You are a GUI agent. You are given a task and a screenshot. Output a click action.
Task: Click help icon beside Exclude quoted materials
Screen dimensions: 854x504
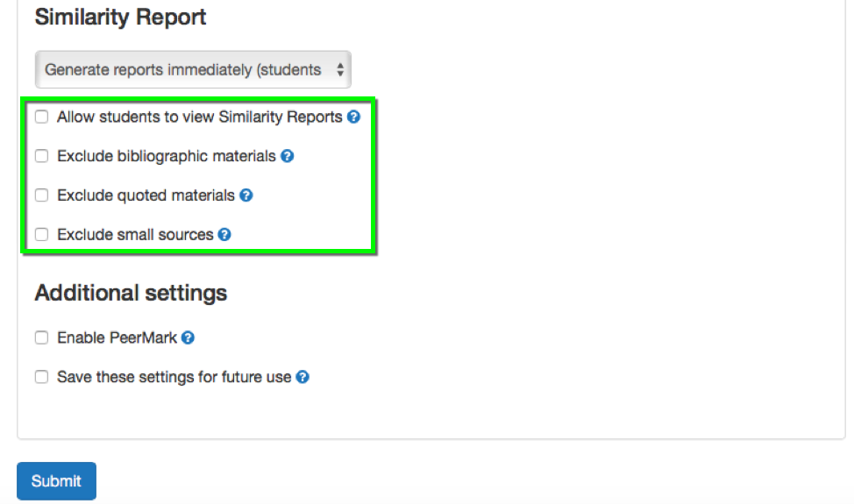pos(246,195)
